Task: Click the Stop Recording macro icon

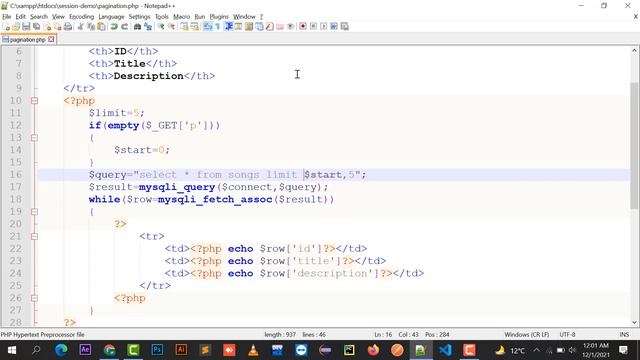Action: click(x=313, y=27)
